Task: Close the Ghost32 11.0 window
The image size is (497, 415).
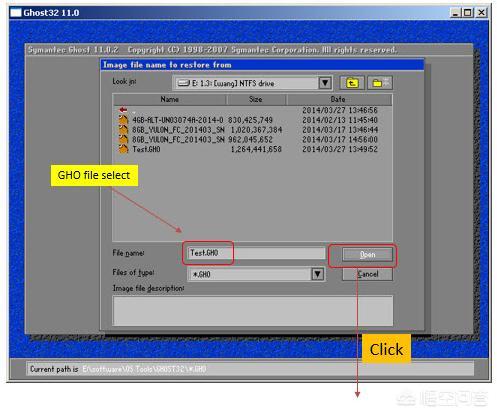Action: coord(482,13)
